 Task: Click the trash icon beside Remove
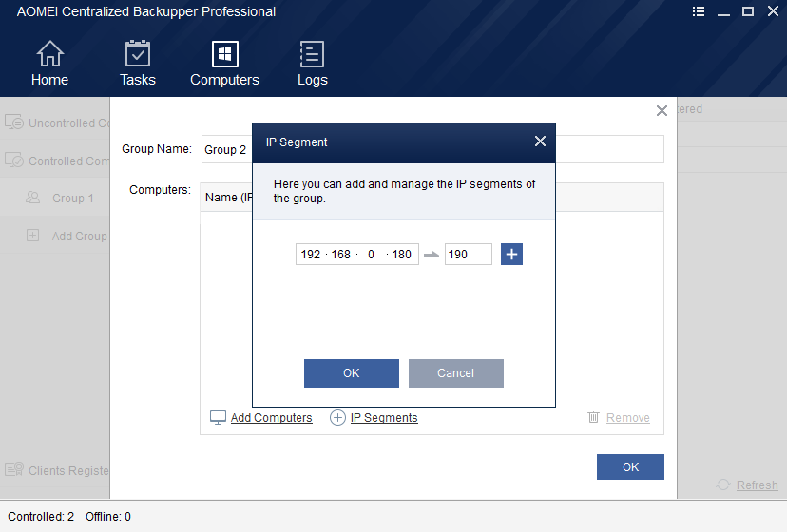pos(593,417)
